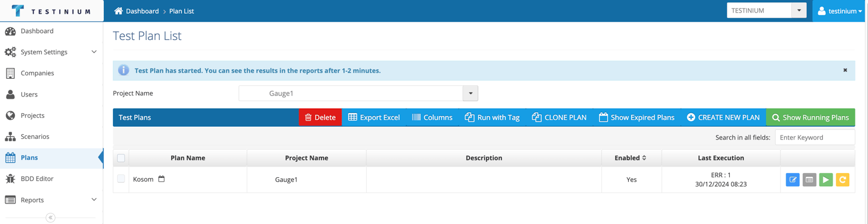Click the Last Execution column header

[721, 158]
